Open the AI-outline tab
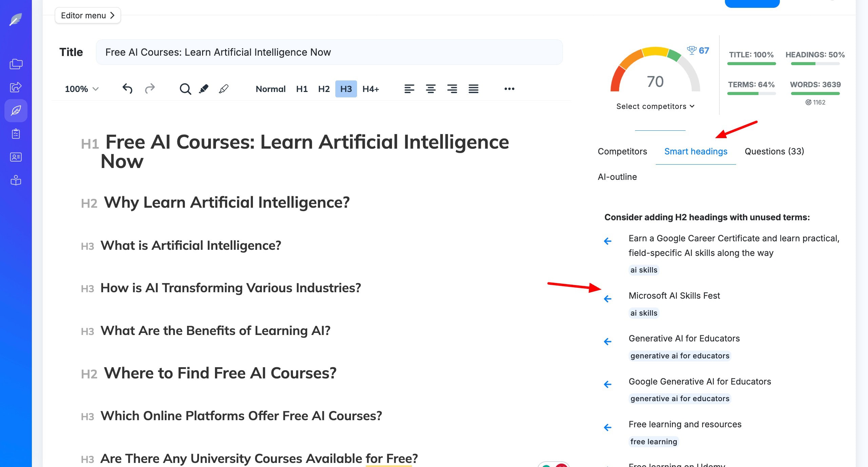 point(617,177)
